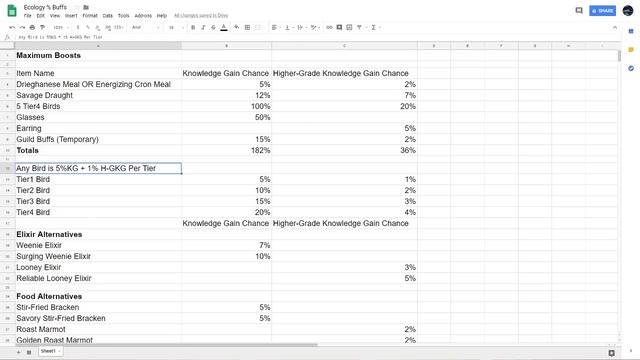Select the Maximum Boosts cell
The image size is (640, 360).
click(98, 55)
